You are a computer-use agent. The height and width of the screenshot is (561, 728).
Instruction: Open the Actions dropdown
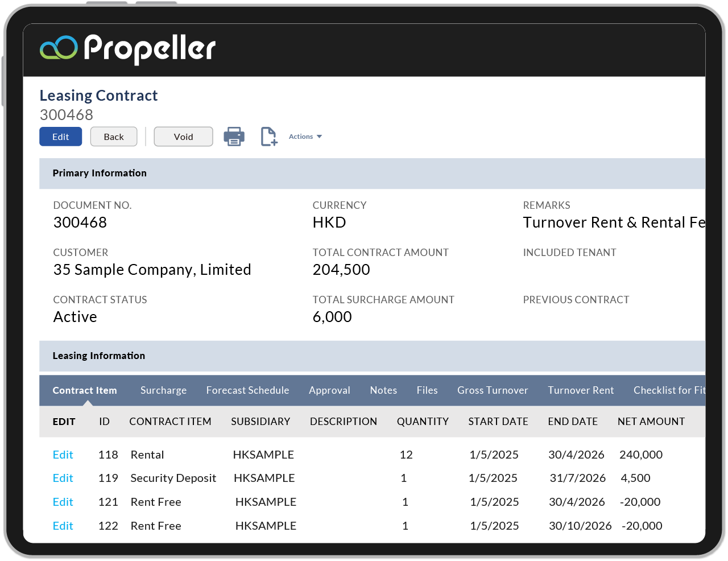tap(305, 136)
